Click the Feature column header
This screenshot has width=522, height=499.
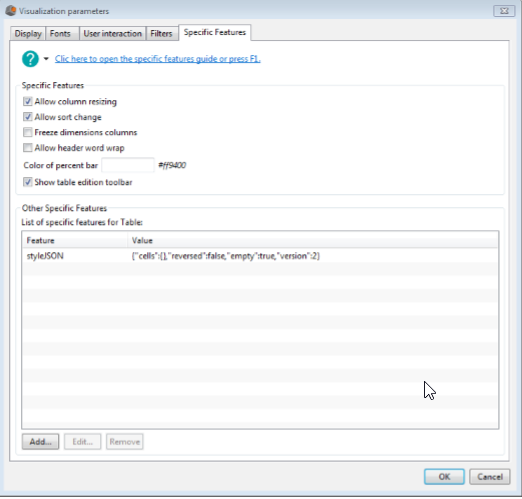(75, 240)
